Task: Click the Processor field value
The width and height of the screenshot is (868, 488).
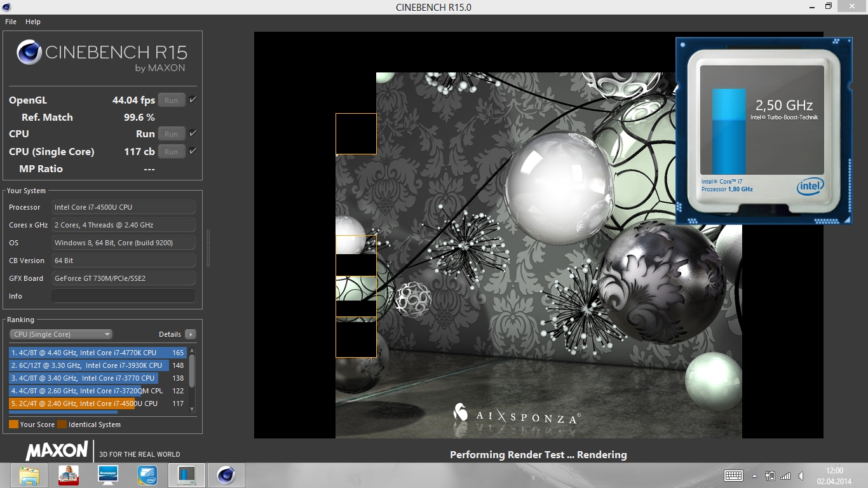Action: pos(123,207)
